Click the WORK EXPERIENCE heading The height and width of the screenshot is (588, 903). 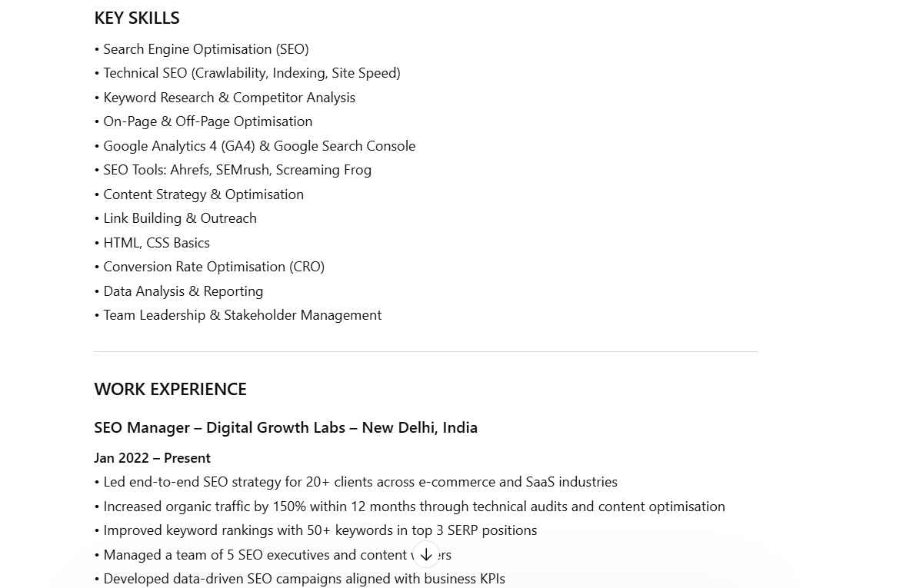170,389
